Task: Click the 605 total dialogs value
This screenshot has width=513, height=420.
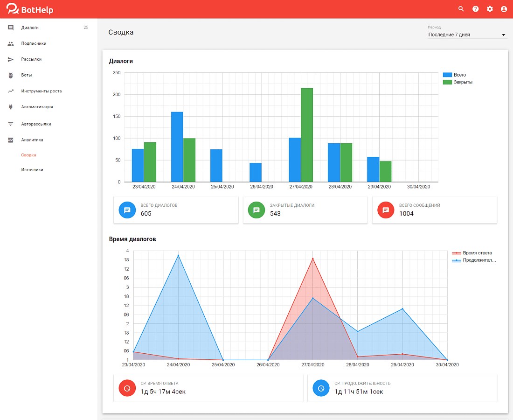Action: click(146, 213)
